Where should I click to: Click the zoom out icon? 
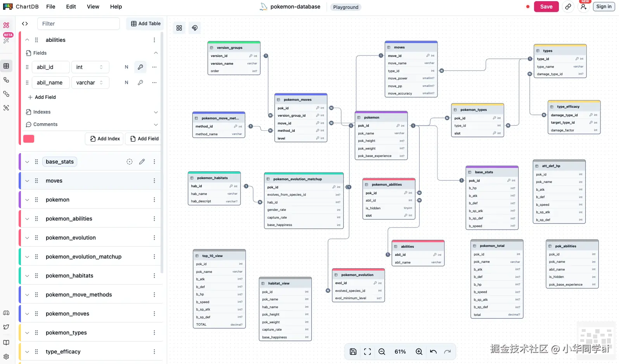point(382,352)
